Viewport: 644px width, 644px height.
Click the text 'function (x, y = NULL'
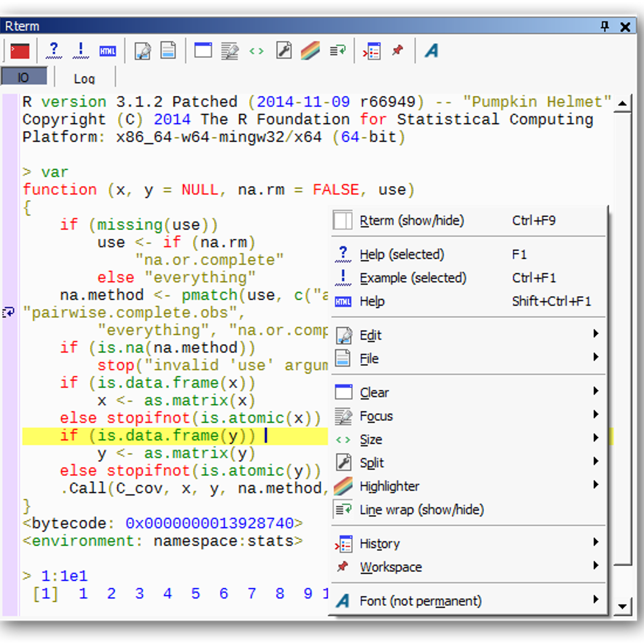(x=121, y=190)
